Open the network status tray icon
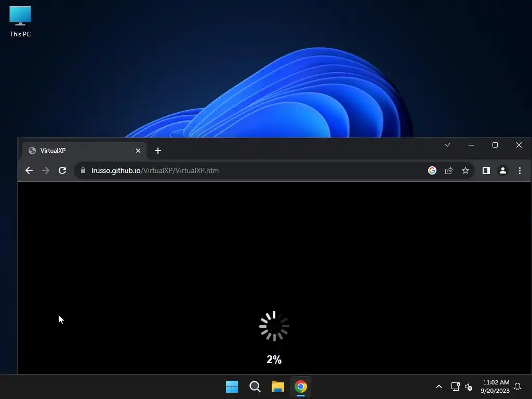 coord(455,387)
